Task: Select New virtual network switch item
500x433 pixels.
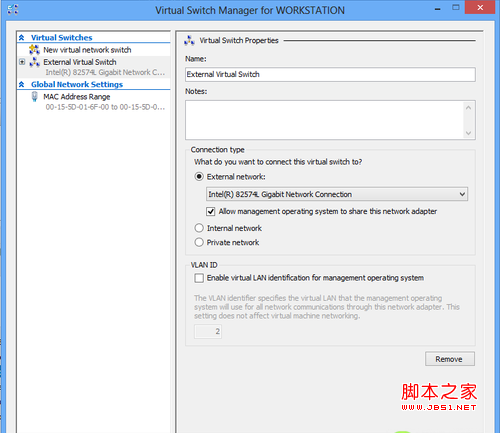Action: [87, 50]
